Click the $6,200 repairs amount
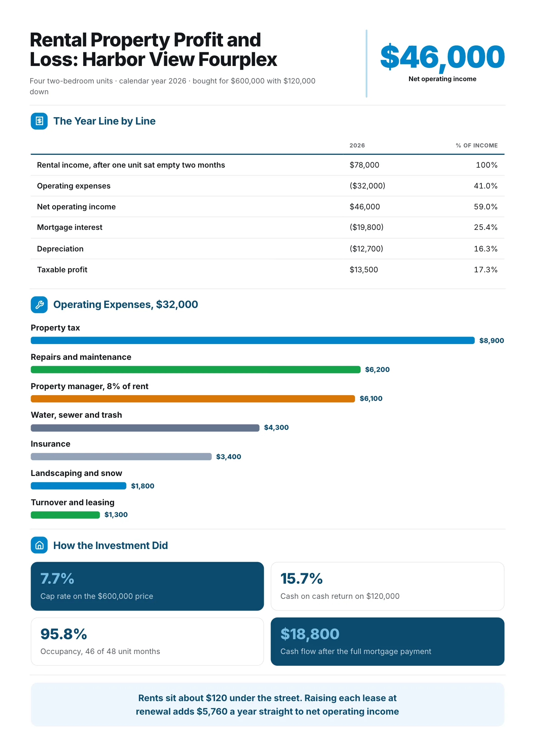The image size is (535, 756). pyautogui.click(x=377, y=370)
